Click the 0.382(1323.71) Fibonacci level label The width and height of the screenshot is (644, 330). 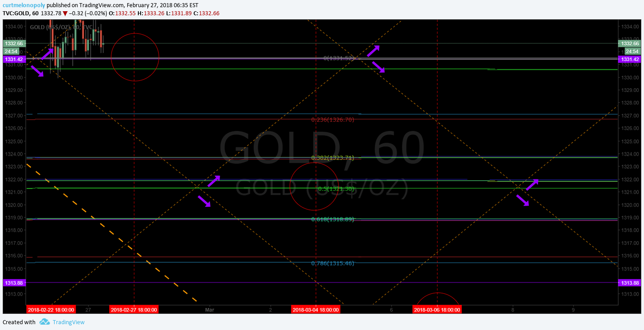333,158
